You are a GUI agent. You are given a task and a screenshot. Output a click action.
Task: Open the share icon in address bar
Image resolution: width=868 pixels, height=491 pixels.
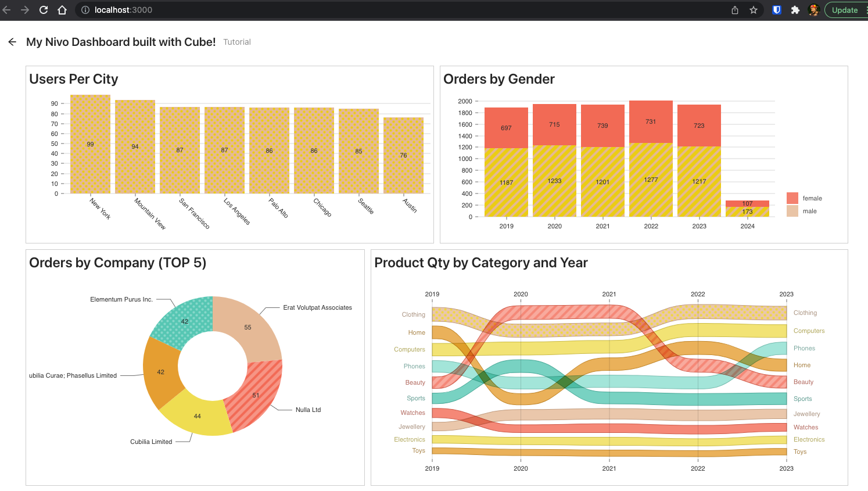click(x=735, y=10)
